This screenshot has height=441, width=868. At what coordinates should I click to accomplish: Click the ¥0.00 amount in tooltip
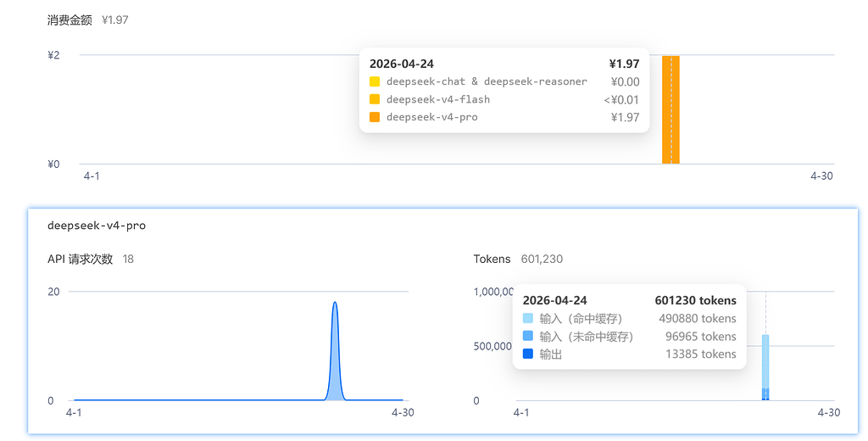click(626, 81)
